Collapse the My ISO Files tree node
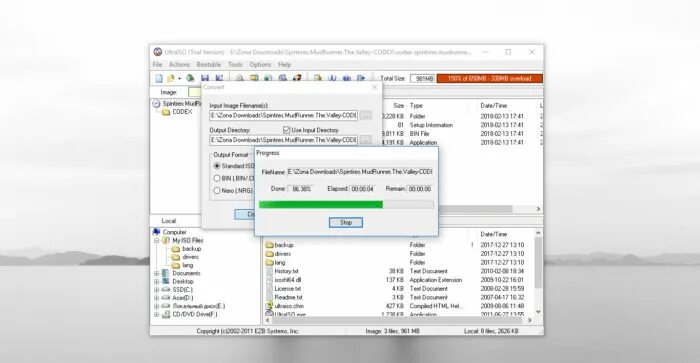This screenshot has width=700, height=363. [x=157, y=240]
